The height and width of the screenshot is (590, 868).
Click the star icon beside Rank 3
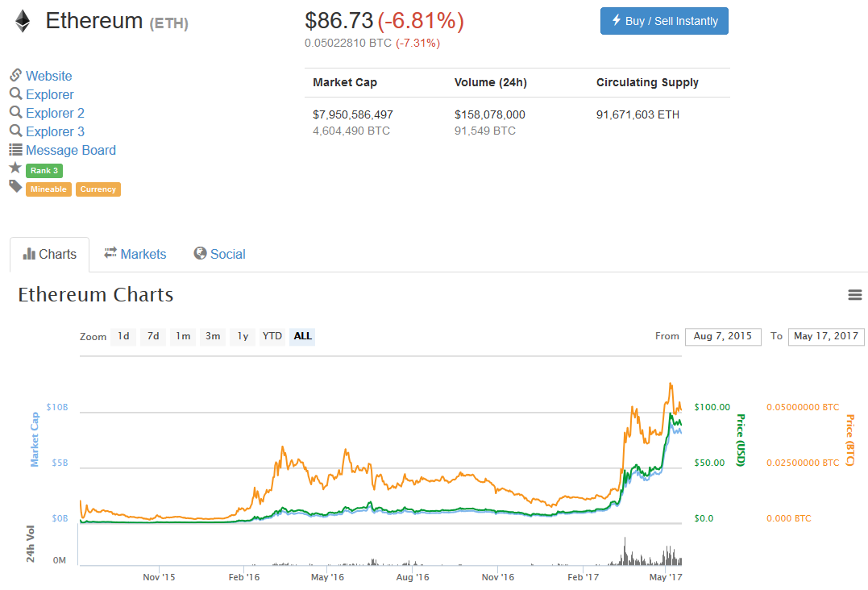15,168
